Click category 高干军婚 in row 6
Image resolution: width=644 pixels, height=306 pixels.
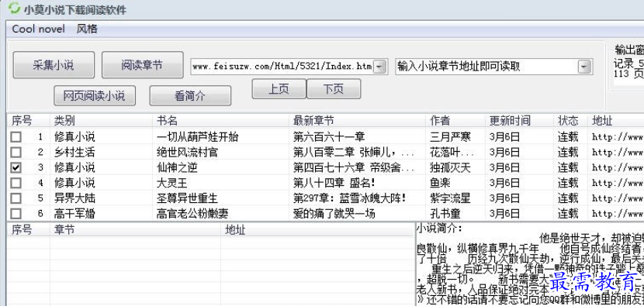coord(74,214)
